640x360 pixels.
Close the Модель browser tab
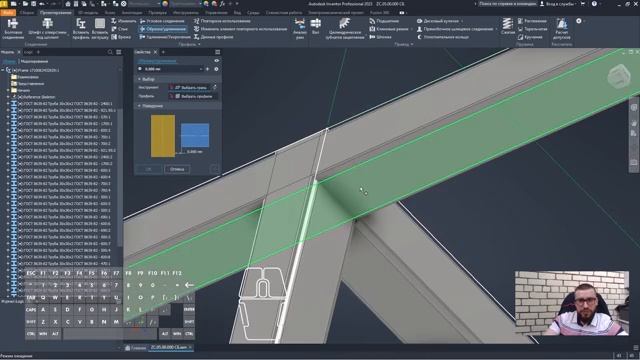click(19, 52)
